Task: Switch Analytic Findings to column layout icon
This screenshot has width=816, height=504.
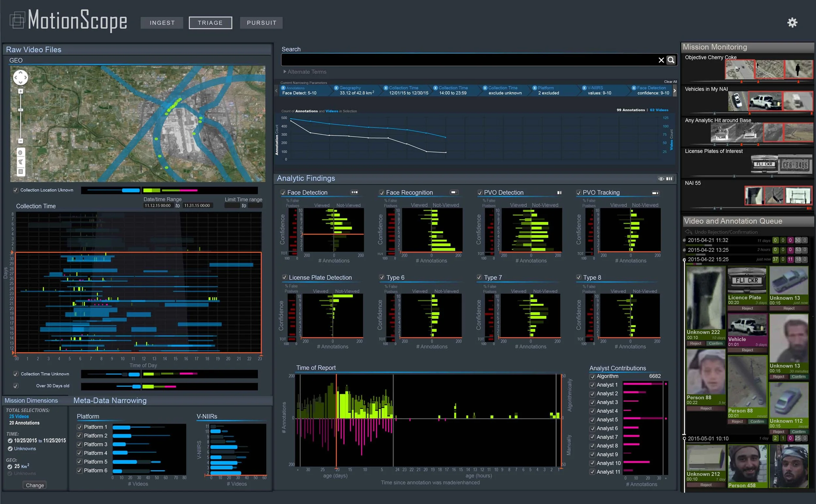Action: pos(669,179)
